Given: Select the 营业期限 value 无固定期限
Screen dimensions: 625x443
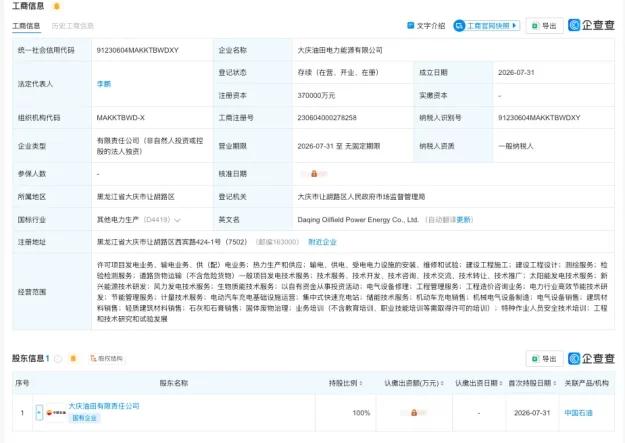Looking at the screenshot, I should [x=362, y=146].
